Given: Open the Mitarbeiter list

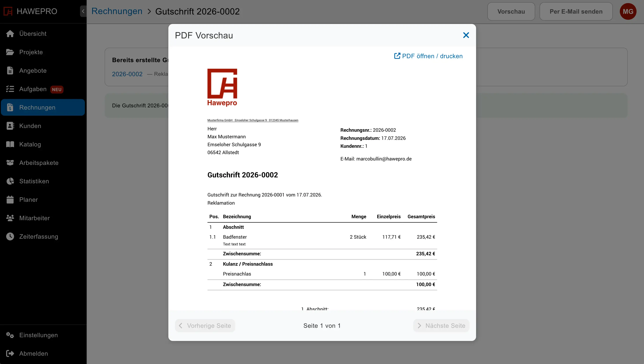Looking at the screenshot, I should (43, 218).
